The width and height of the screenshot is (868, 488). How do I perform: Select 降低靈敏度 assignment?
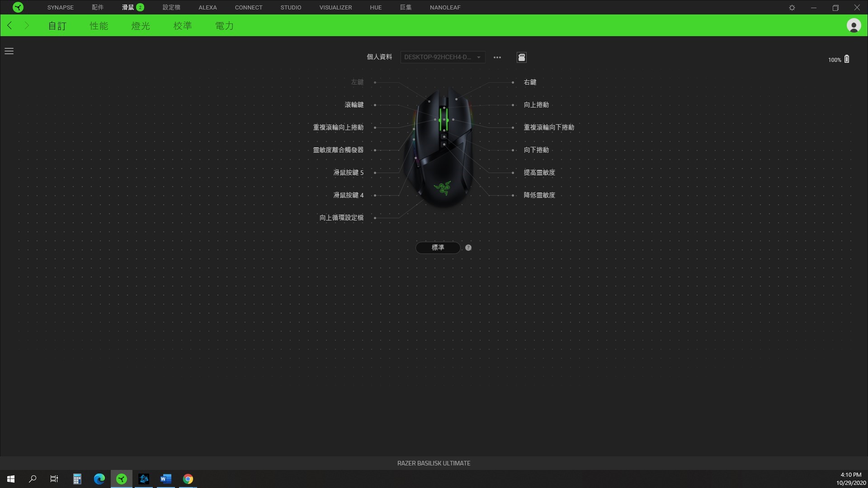coord(539,195)
